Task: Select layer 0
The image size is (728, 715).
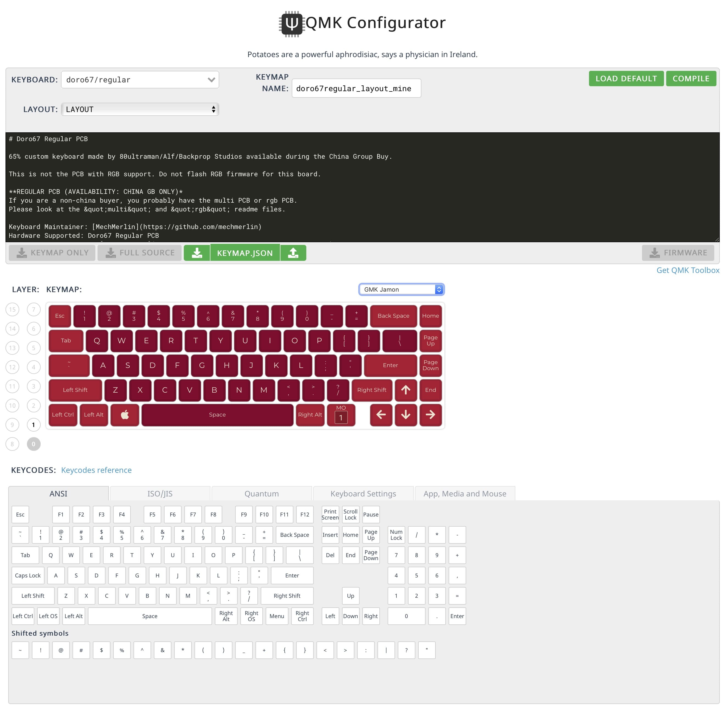Action: coord(34,444)
